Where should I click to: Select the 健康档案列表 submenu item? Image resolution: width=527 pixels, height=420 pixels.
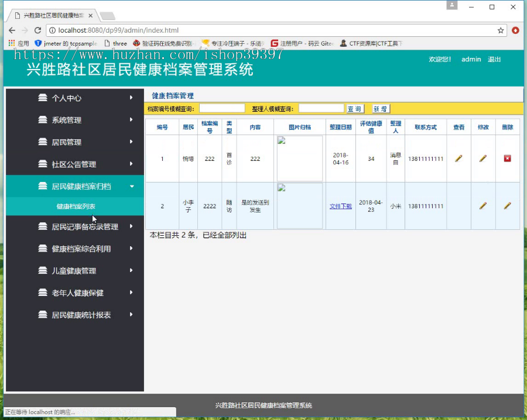76,206
